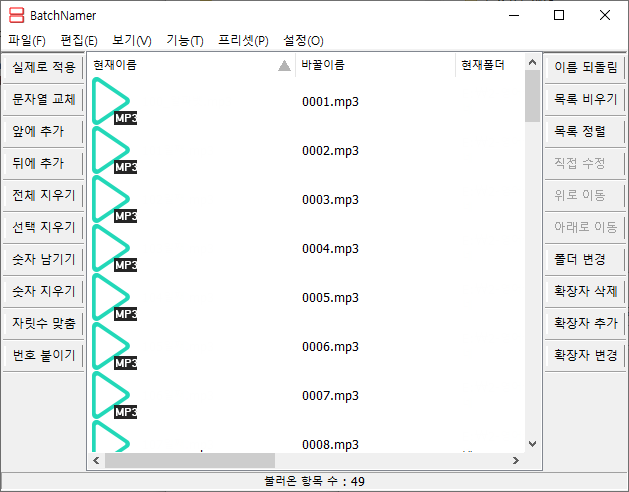Click the 바꿀이름 column header
The image size is (629, 492).
[x=375, y=65]
